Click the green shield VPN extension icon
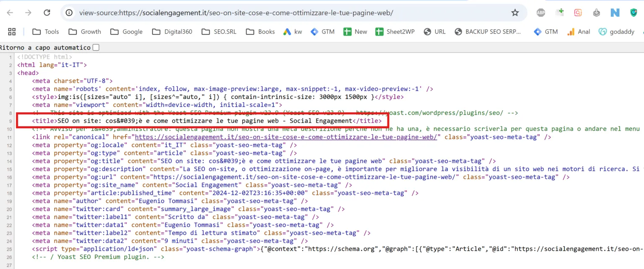This screenshot has height=269, width=644. pos(633,13)
